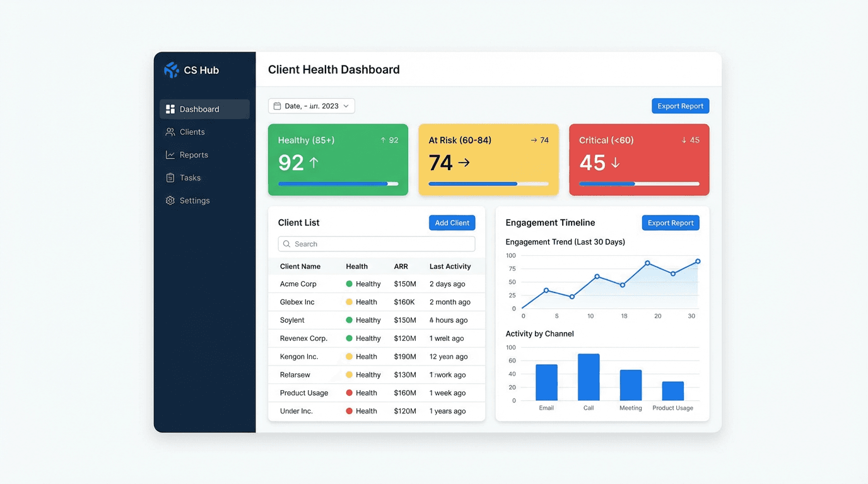This screenshot has height=484, width=868.
Task: Toggle Acme Corp's green health indicator
Action: [349, 284]
